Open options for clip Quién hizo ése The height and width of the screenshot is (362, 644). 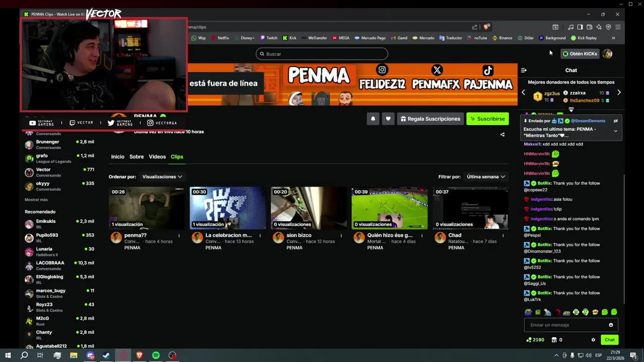tap(422, 235)
